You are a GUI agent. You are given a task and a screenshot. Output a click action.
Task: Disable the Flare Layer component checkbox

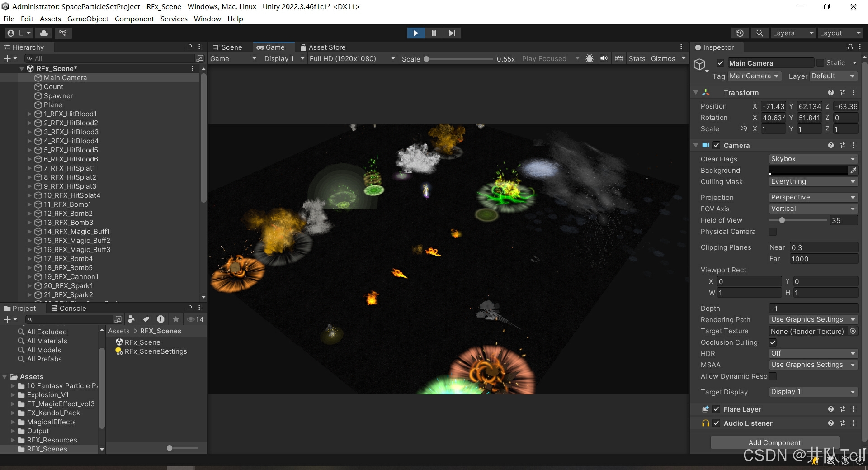click(717, 409)
